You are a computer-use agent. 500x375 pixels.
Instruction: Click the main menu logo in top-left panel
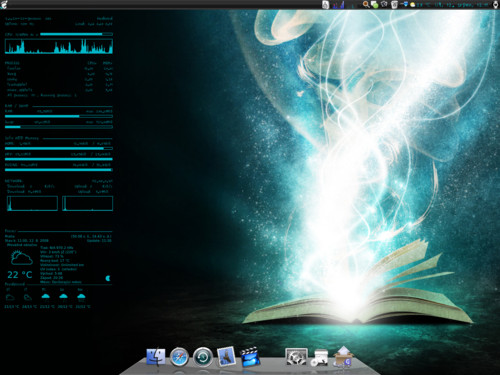[4, 4]
